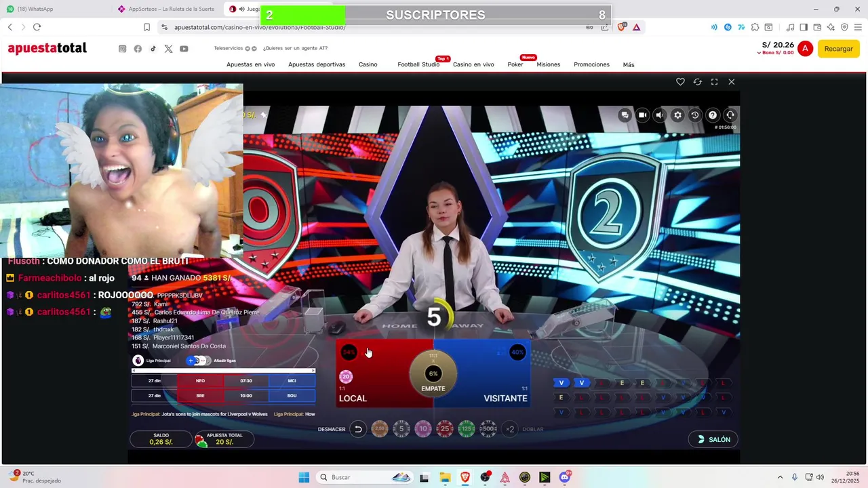Click the taskbar Buscar search box
This screenshot has width=868, height=488.
pos(365,477)
